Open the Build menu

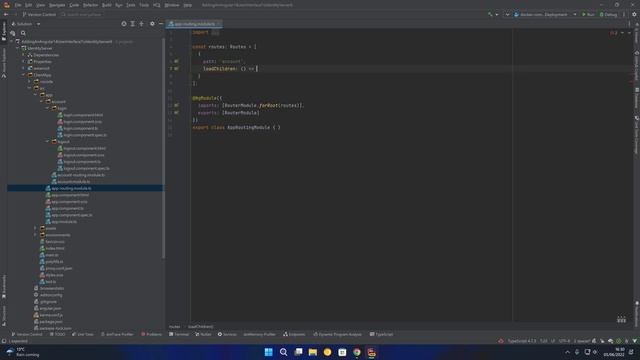pos(107,5)
